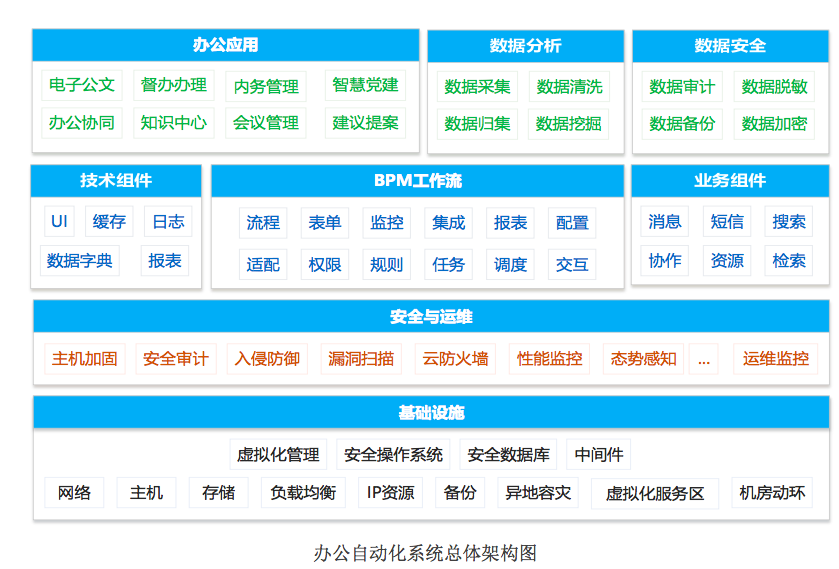Click the 数据加密 box
Viewport: 839px width, 569px height.
774,124
